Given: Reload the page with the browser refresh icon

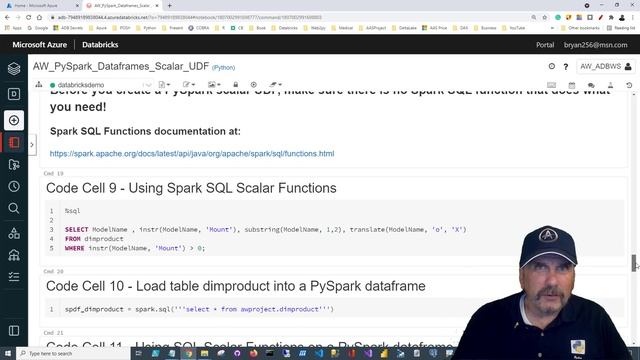Looking at the screenshot, I should [29, 18].
